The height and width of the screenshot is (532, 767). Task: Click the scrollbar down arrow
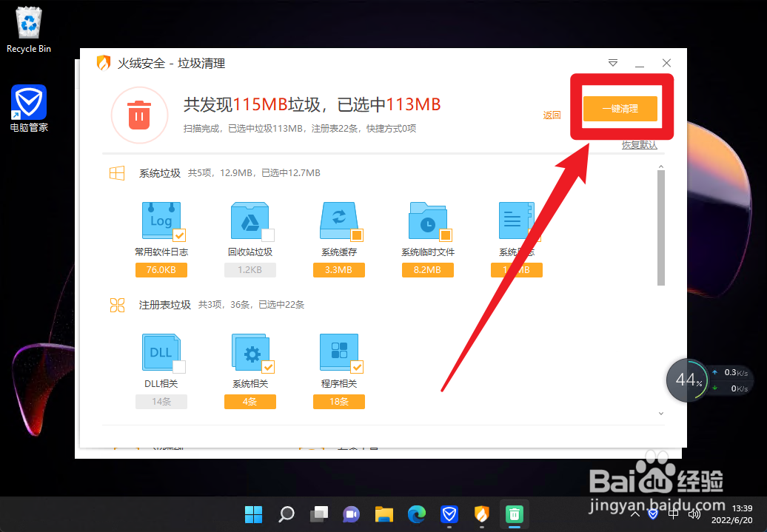point(661,413)
